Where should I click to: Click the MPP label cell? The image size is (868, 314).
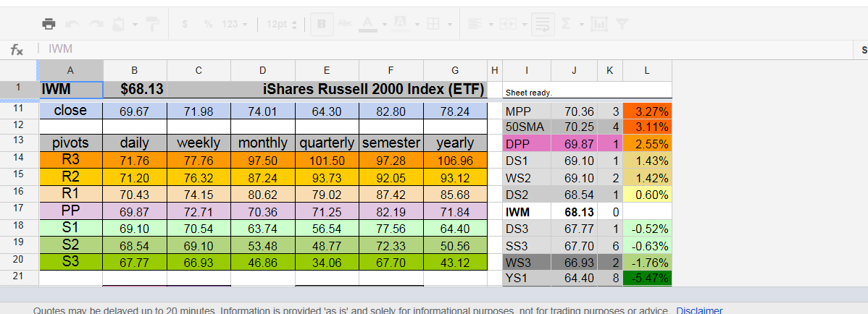tap(527, 111)
